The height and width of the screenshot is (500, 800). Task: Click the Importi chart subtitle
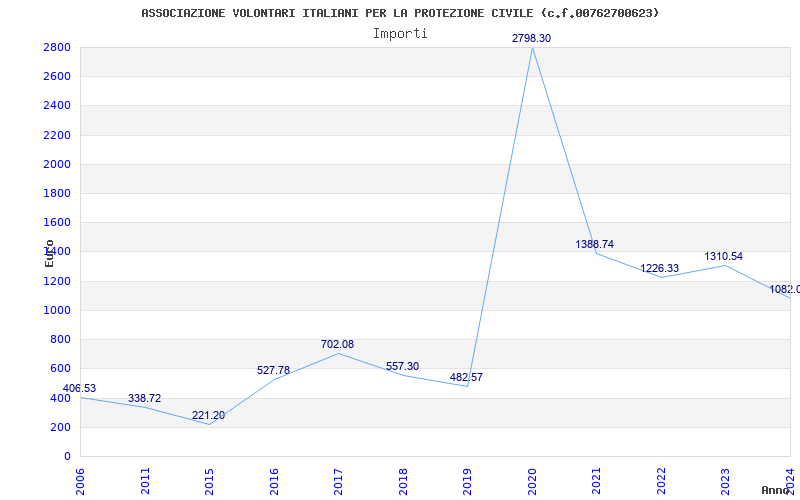(400, 34)
